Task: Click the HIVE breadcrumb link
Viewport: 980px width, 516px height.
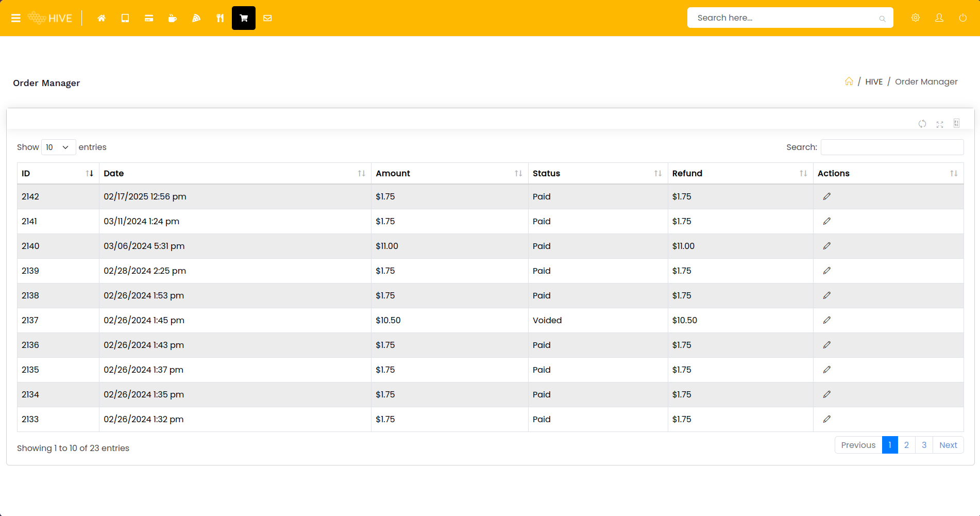Action: coord(874,81)
